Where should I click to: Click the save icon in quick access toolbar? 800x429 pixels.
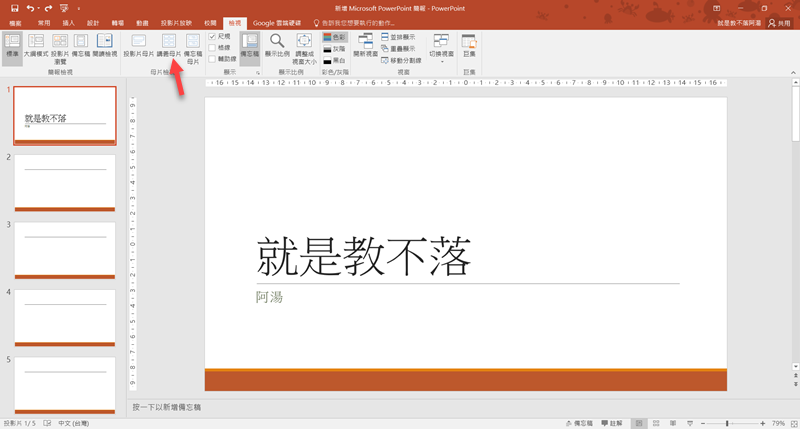[14, 8]
